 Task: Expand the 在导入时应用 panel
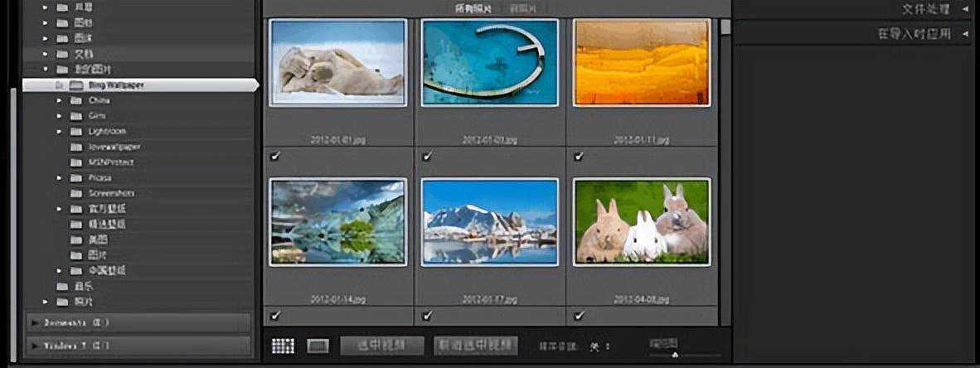coord(965,34)
